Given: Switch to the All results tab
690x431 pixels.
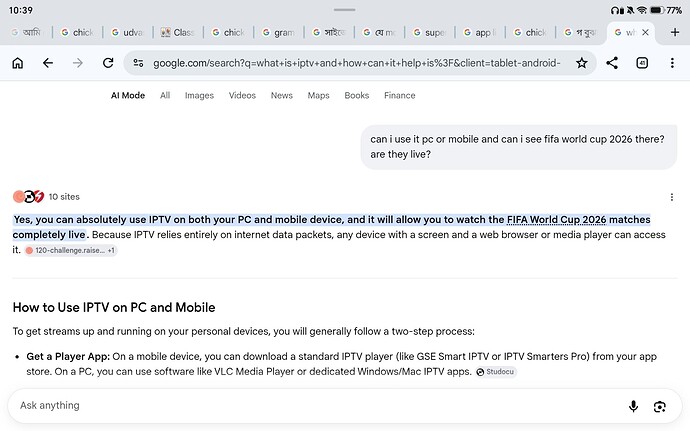Looking at the screenshot, I should (165, 95).
